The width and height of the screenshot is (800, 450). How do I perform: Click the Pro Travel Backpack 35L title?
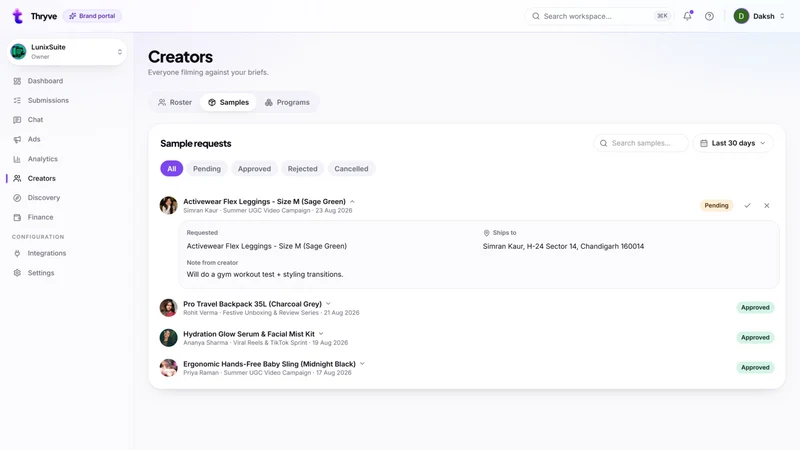(253, 304)
